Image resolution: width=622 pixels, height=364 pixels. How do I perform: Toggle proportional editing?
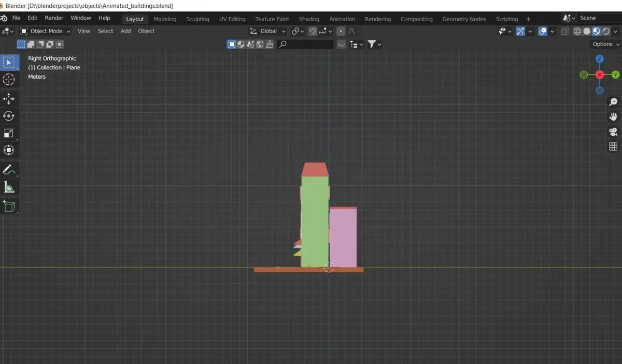click(x=340, y=31)
